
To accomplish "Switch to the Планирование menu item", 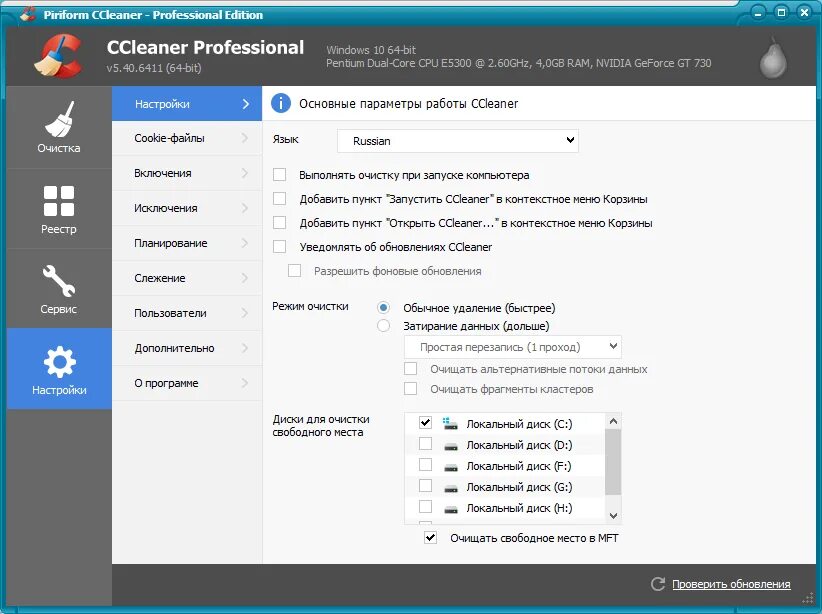I will coord(187,242).
